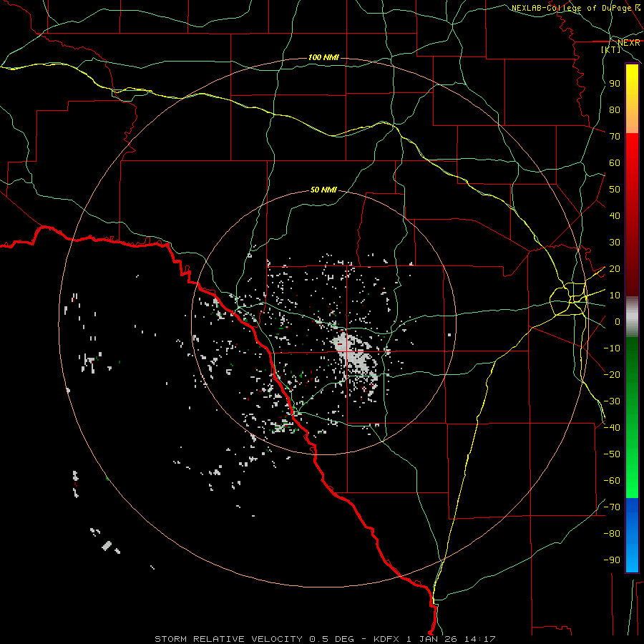This screenshot has height=644, width=644.
Task: Click the -80 value on velocity scale
Action: coord(612,534)
